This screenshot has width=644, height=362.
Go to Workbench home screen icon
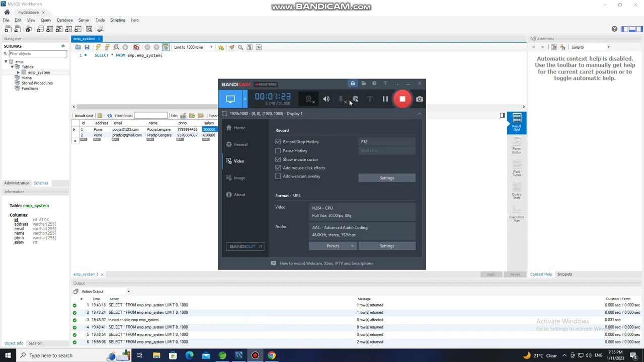pyautogui.click(x=7, y=12)
